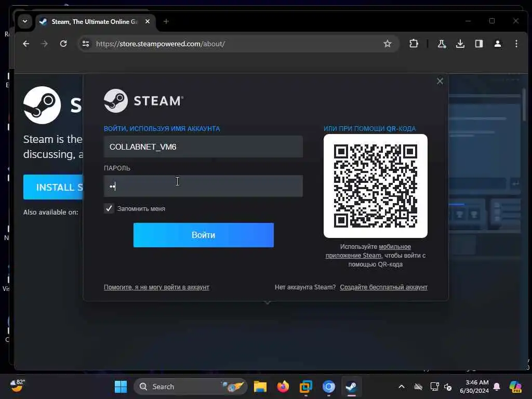Open Chrome Labs flask icon

click(442, 44)
